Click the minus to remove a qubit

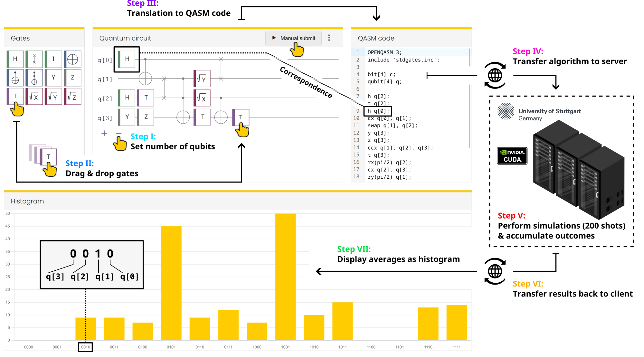(x=118, y=133)
